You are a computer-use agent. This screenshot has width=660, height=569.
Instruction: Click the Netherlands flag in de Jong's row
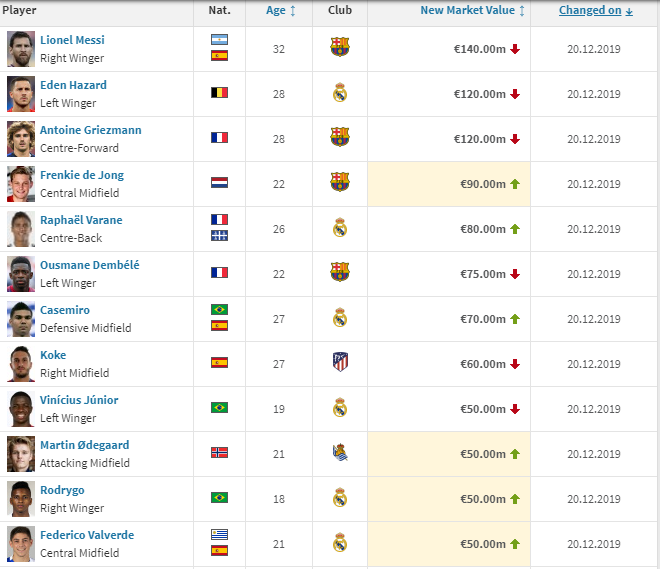219,183
